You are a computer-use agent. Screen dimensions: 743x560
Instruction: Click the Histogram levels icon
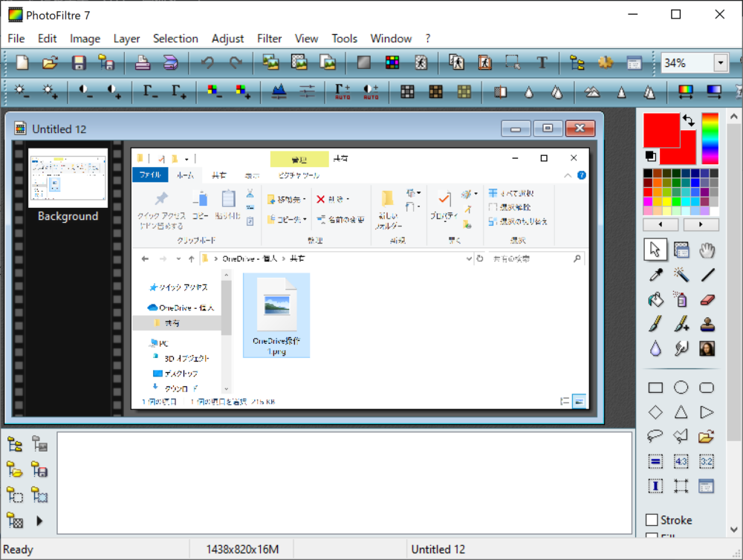point(279,91)
